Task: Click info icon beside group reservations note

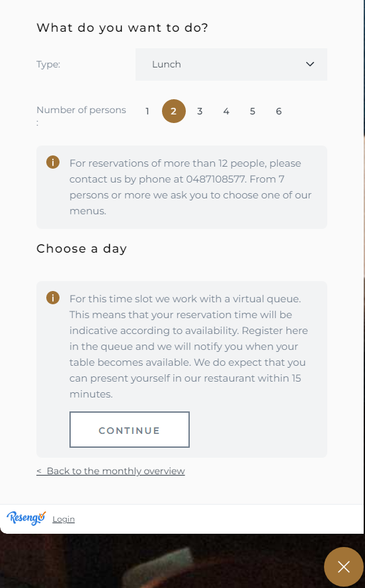Action: pos(53,162)
